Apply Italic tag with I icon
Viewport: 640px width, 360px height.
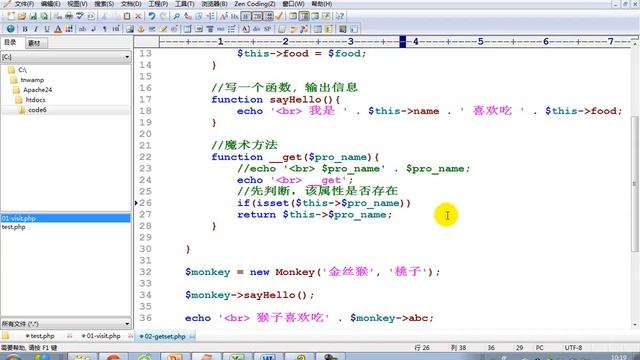[x=36, y=29]
